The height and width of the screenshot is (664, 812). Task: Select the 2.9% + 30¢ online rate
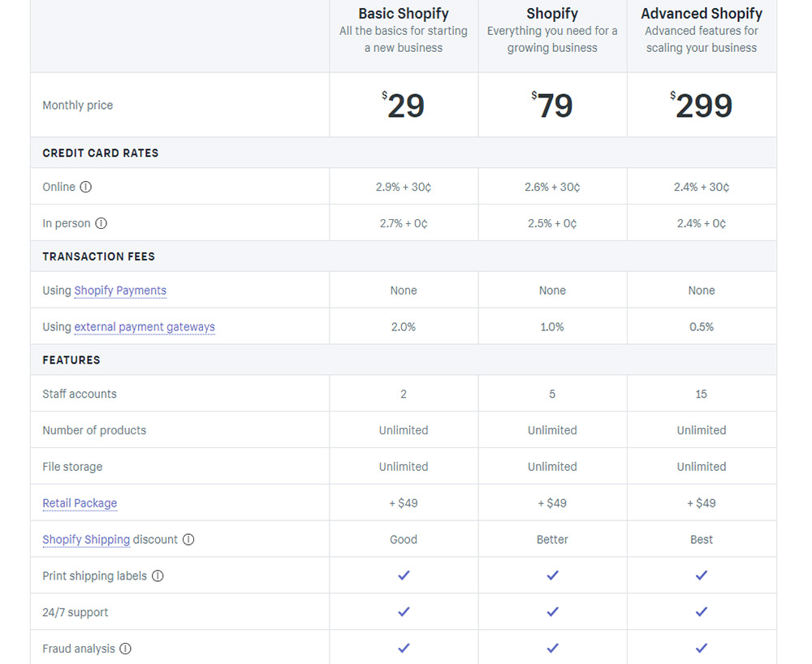[x=404, y=187]
